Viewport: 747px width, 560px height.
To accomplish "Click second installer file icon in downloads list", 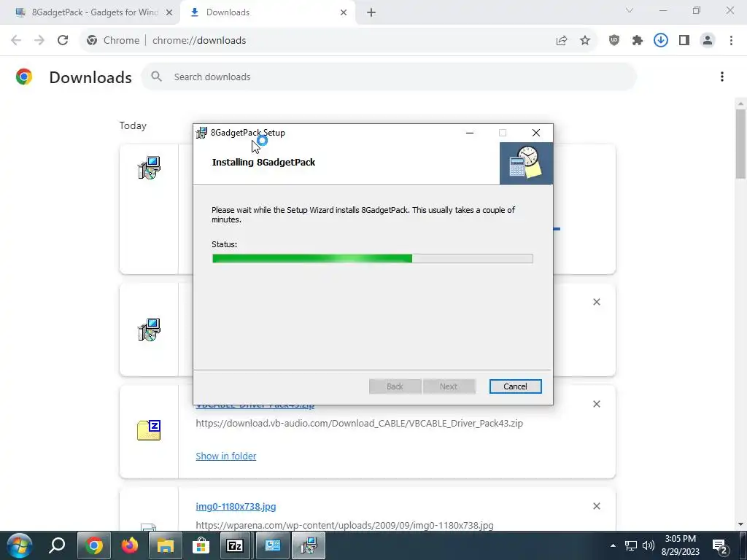I will coord(149,330).
